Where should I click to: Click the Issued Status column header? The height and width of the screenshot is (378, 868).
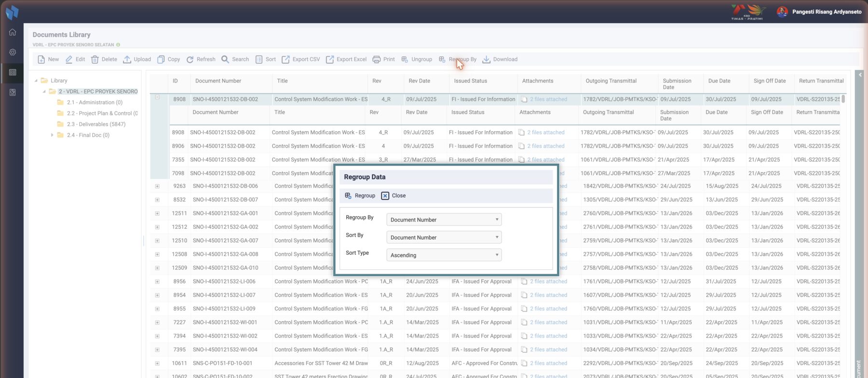click(470, 81)
